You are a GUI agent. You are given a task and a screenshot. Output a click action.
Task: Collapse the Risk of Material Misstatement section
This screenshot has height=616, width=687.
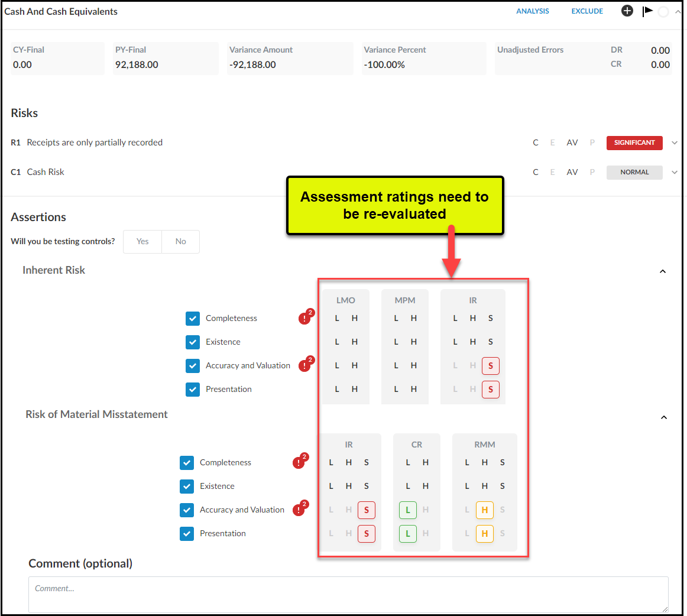click(663, 417)
